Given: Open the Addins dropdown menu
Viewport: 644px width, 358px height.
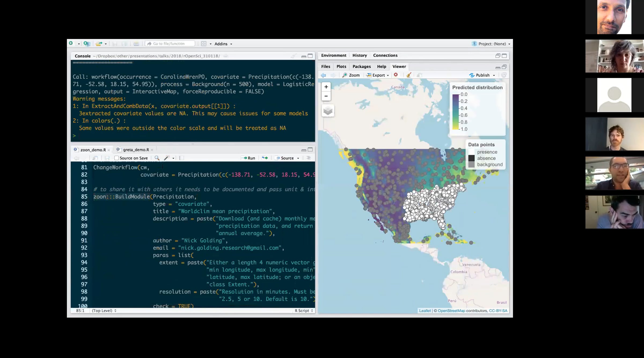Looking at the screenshot, I should 223,44.
